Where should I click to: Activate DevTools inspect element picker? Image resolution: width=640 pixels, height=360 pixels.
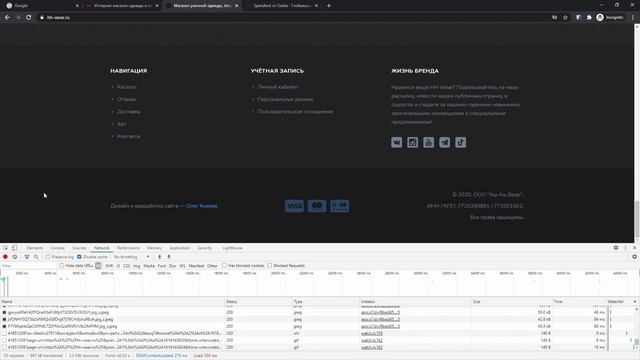click(x=5, y=248)
